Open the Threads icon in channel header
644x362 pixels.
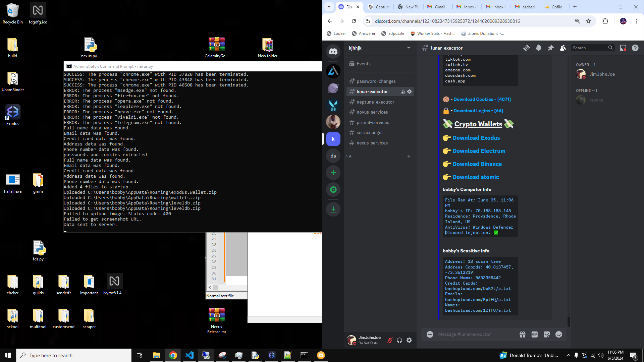[x=526, y=48]
